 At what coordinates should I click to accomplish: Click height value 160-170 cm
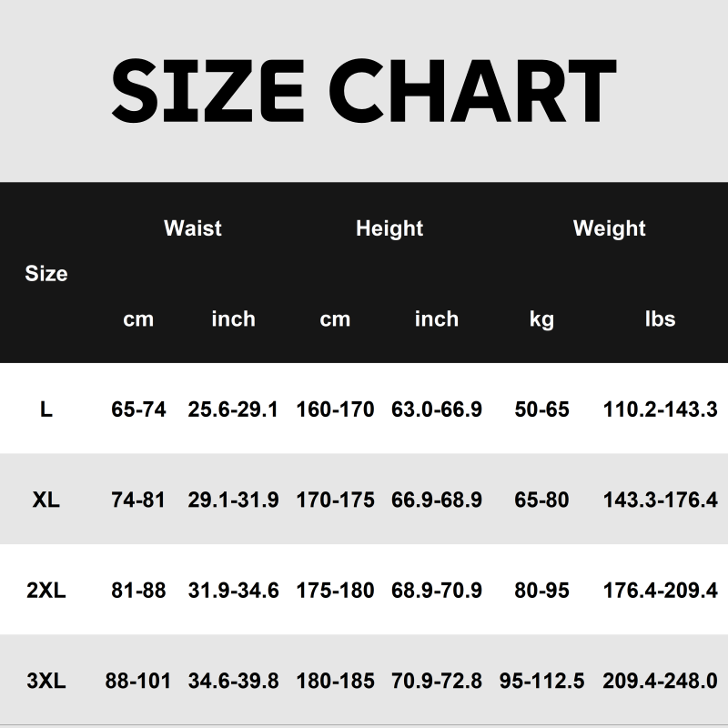(335, 409)
